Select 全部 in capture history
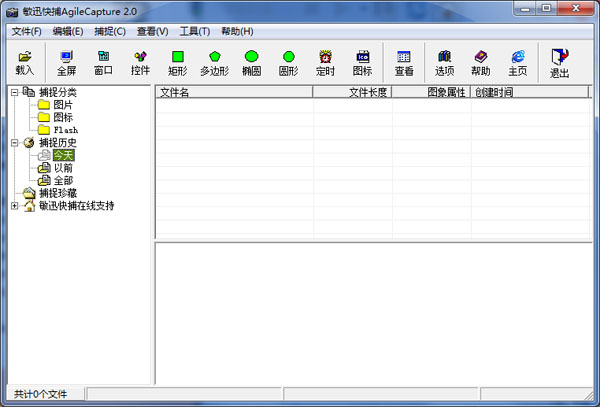This screenshot has width=600, height=407. 63,181
